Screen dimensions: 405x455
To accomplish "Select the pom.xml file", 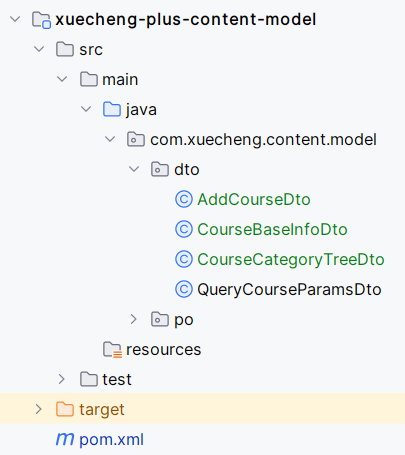I will point(111,440).
